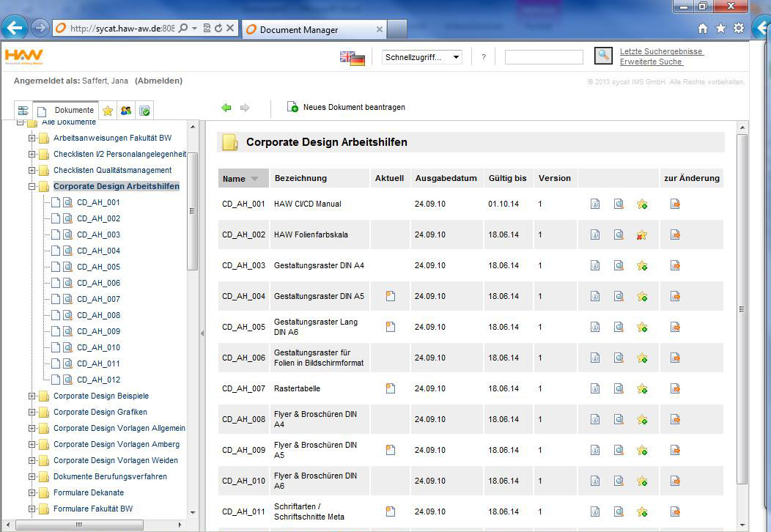This screenshot has height=532, width=771.
Task: Click the green back arrow
Action: click(x=226, y=108)
